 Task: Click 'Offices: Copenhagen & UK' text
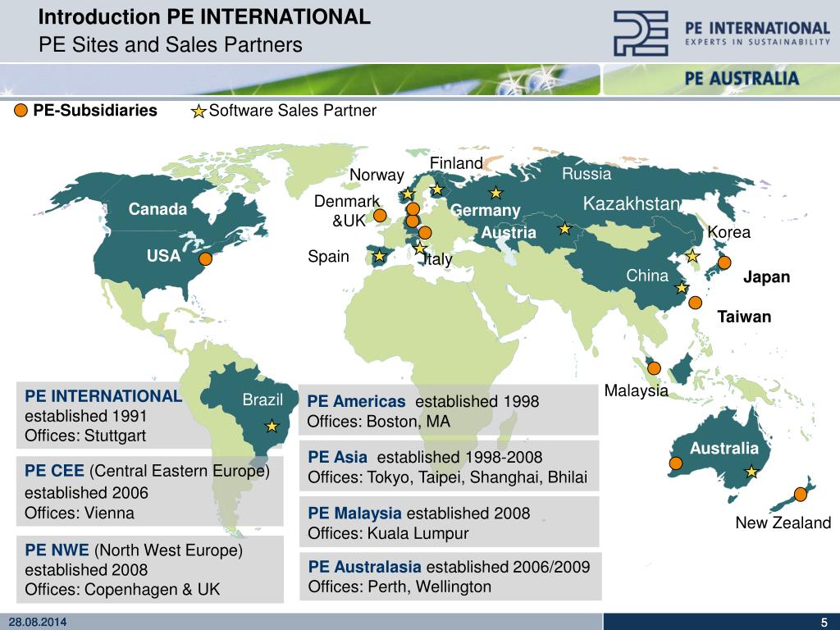point(122,589)
